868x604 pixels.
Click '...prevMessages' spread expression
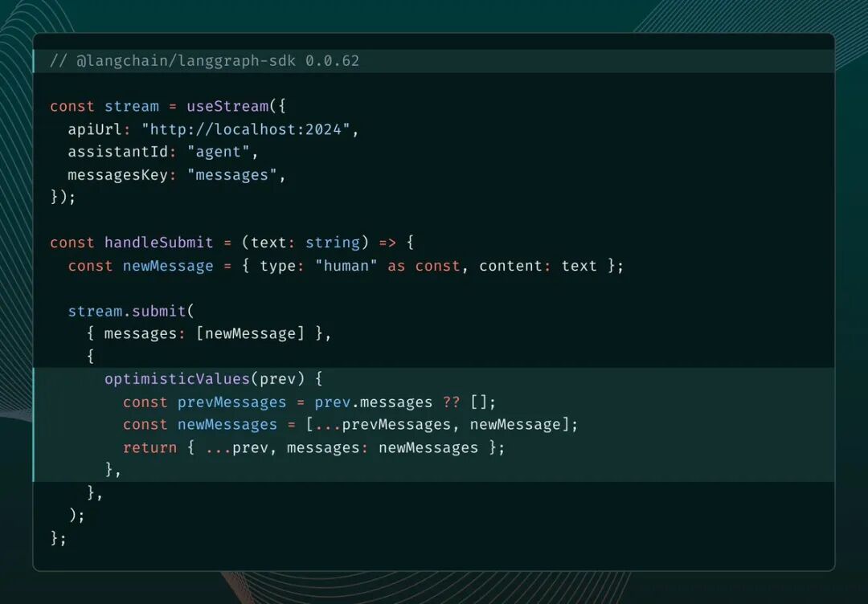coord(383,425)
